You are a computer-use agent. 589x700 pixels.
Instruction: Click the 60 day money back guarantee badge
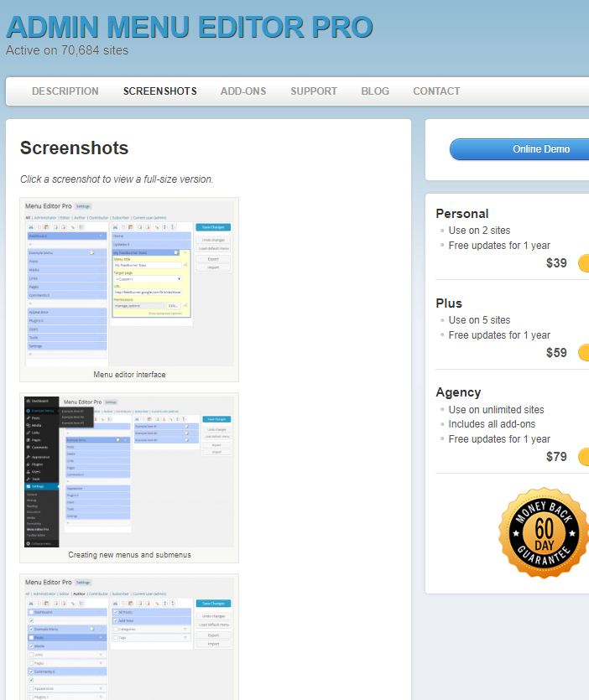[544, 533]
